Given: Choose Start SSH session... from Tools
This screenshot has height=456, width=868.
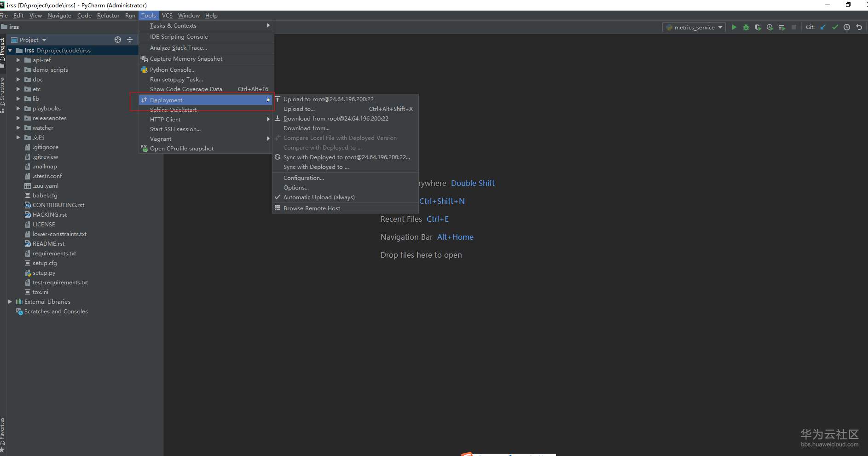Looking at the screenshot, I should pos(206,129).
